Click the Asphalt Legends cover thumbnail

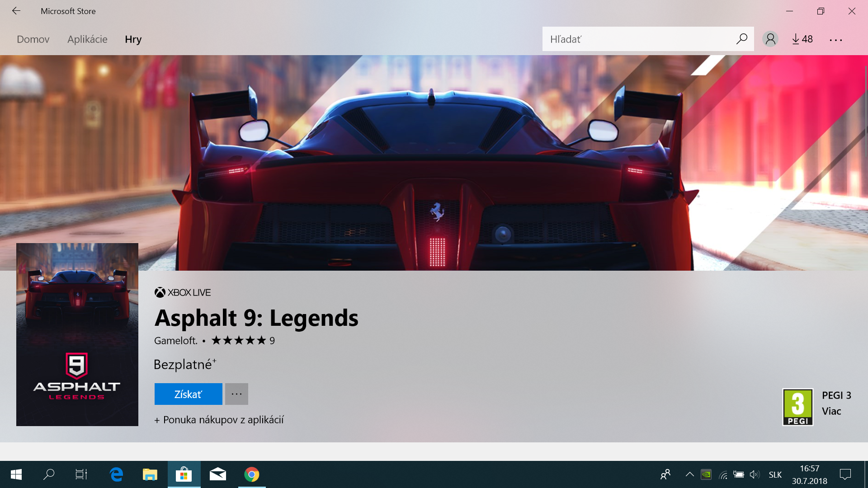[77, 334]
